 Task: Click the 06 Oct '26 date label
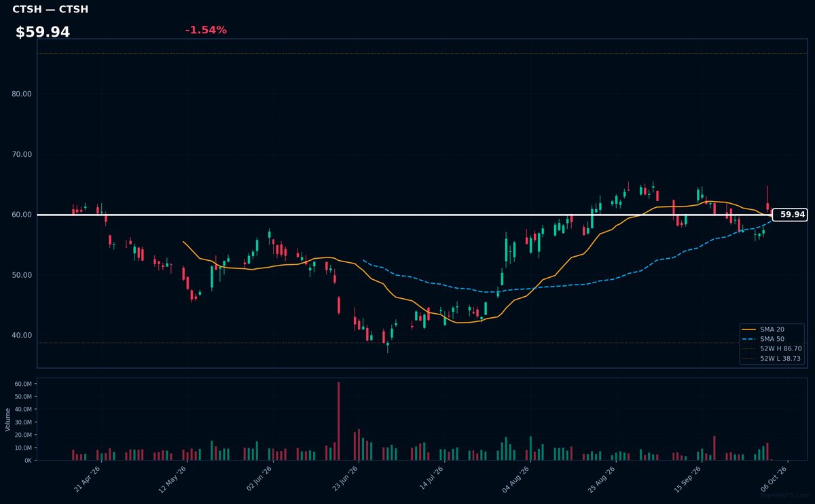pyautogui.click(x=774, y=479)
